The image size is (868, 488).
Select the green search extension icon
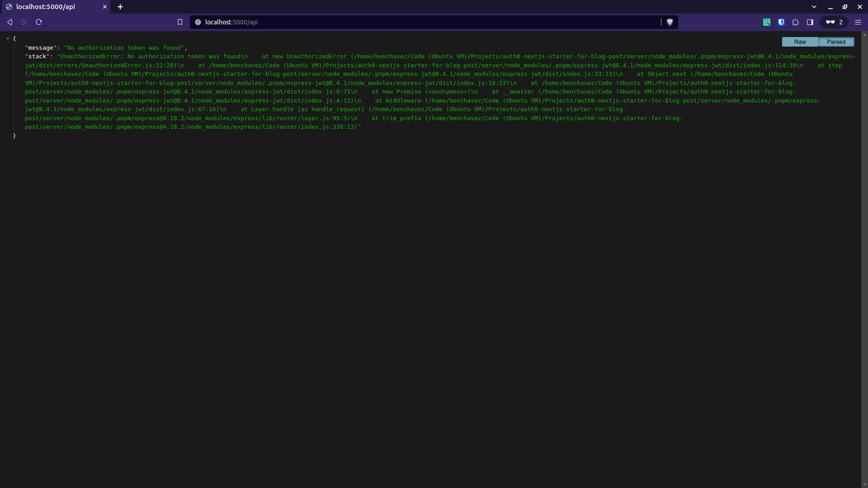tap(766, 22)
